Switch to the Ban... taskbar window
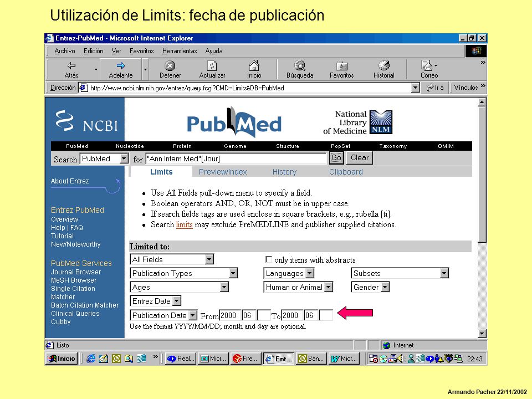Image resolution: width=532 pixels, height=399 pixels. [x=312, y=359]
